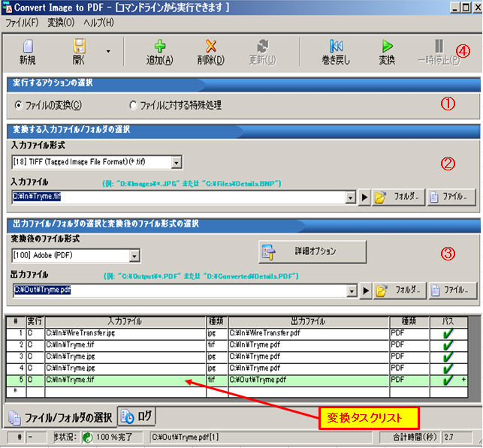Viewport: 483px width, 448px height.
Task: Click the パス column header
Action: pyautogui.click(x=448, y=321)
